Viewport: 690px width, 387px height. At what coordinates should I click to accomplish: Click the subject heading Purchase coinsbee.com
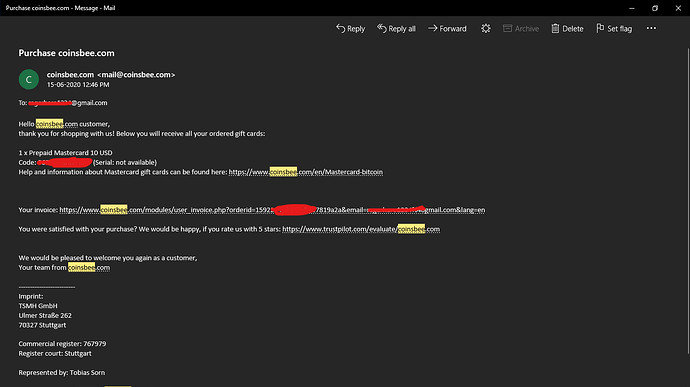[66, 53]
